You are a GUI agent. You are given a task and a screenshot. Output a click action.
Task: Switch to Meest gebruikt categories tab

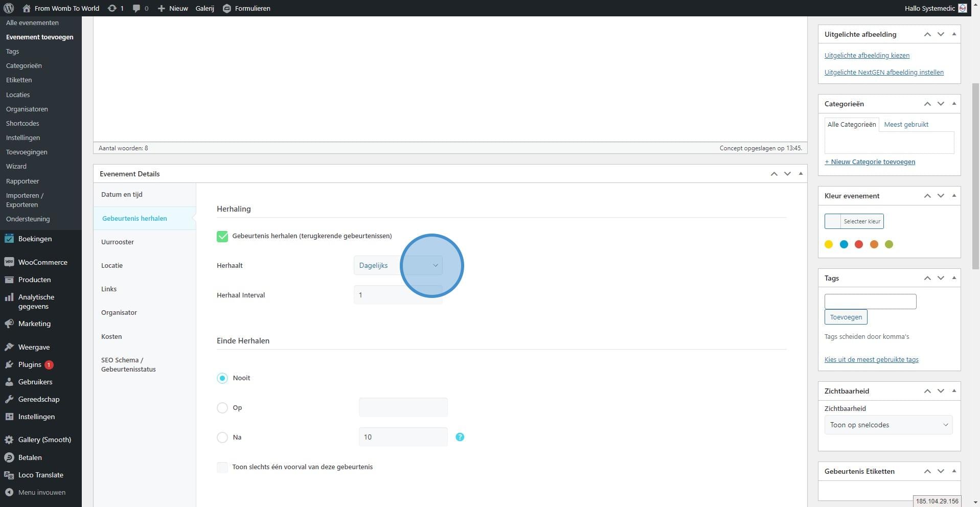coord(906,124)
